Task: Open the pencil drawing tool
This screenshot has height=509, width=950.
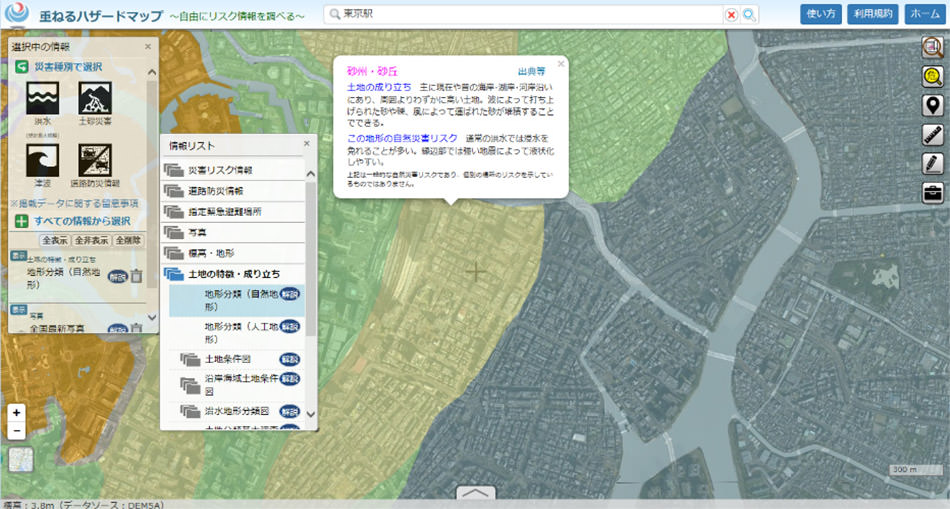Action: coord(933,163)
